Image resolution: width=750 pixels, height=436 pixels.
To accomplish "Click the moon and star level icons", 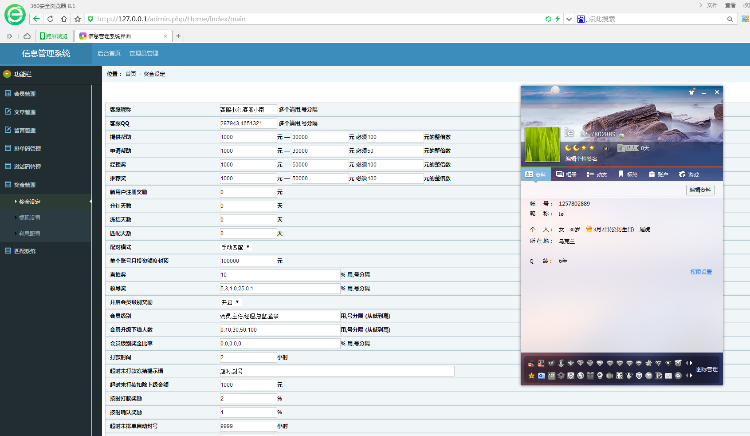I will pyautogui.click(x=579, y=148).
